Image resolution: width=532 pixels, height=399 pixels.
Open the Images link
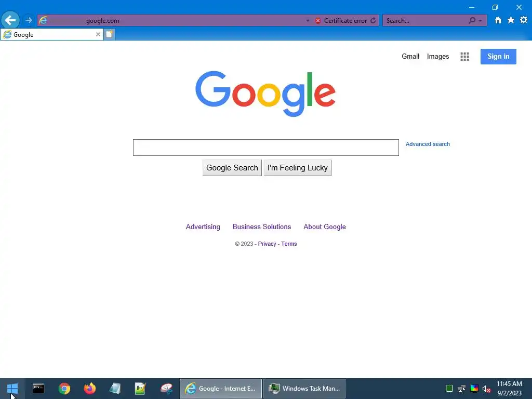coord(437,56)
